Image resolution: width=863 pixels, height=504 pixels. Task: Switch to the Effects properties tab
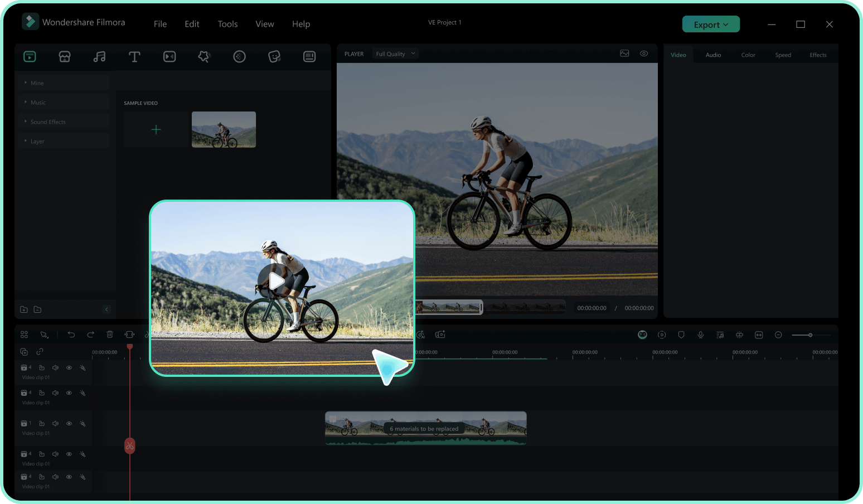818,55
